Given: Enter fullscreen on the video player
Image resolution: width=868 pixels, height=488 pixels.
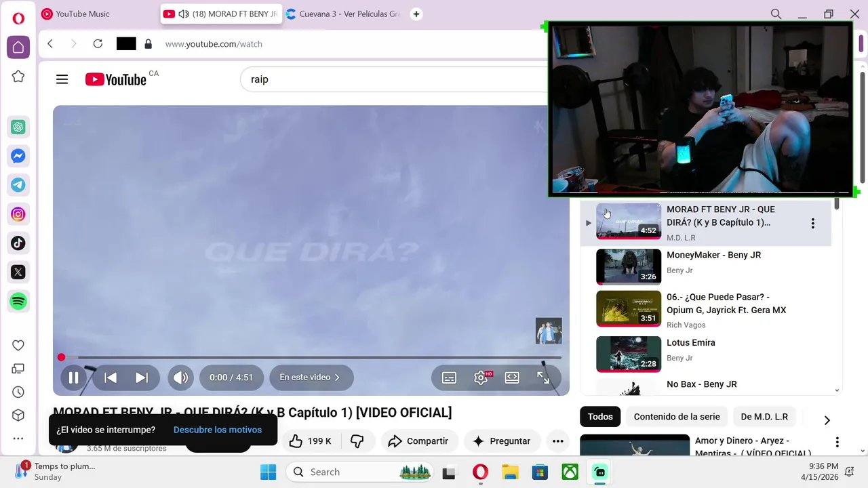Looking at the screenshot, I should click(544, 378).
